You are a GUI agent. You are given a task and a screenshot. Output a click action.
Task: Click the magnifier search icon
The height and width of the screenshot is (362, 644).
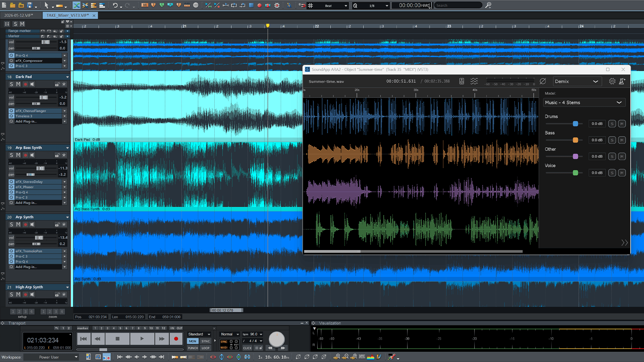click(488, 5)
